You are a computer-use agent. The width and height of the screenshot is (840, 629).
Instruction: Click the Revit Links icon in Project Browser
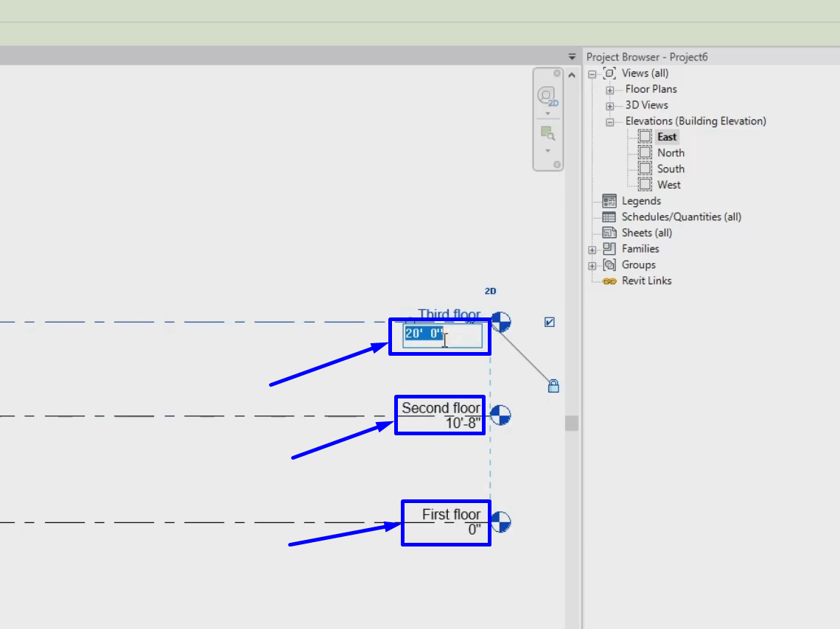click(609, 281)
